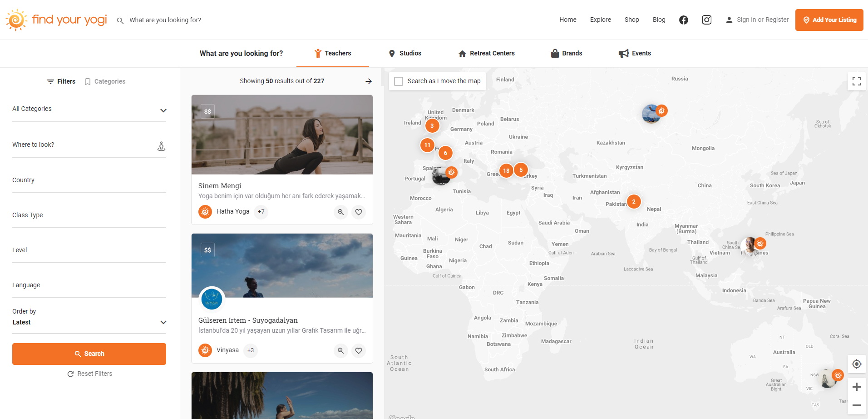
Task: Open Sinem Mengi cover photo
Action: (x=282, y=135)
